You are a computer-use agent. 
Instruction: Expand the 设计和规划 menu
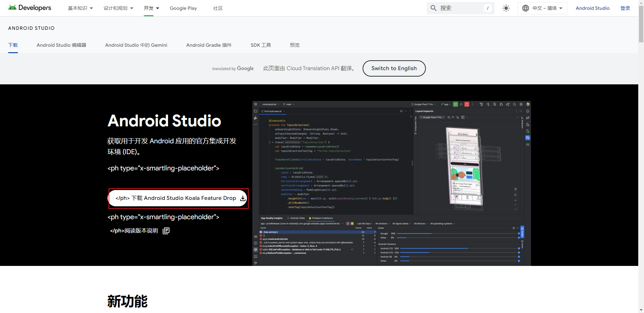tap(118, 8)
